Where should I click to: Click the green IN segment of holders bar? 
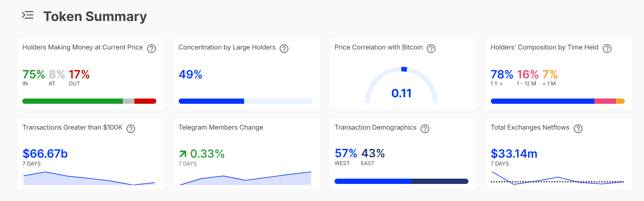[x=72, y=101]
